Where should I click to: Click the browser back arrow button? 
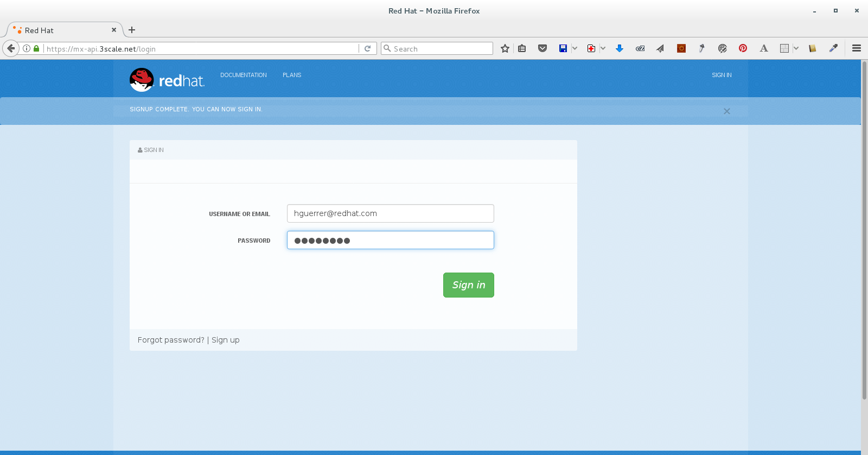[11, 48]
